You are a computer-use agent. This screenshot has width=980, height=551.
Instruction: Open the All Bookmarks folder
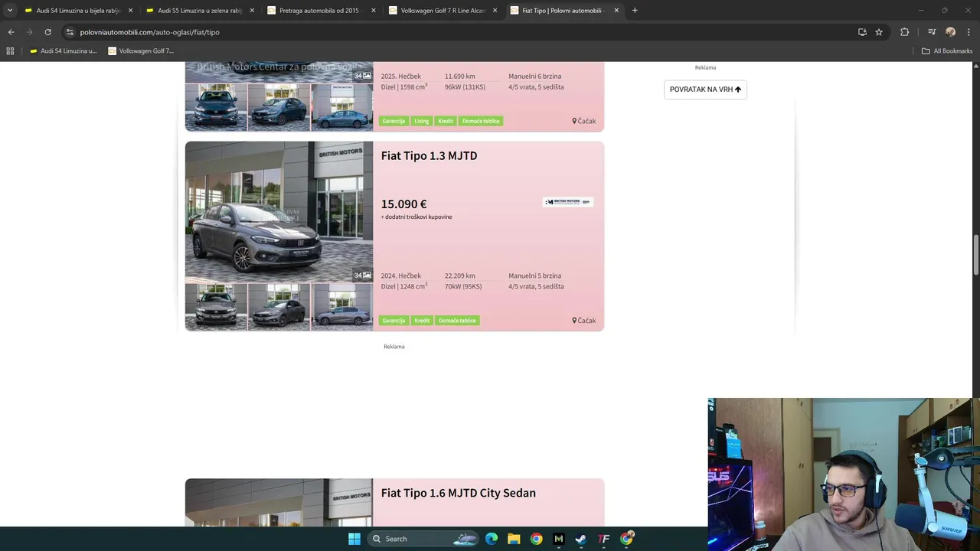click(947, 51)
